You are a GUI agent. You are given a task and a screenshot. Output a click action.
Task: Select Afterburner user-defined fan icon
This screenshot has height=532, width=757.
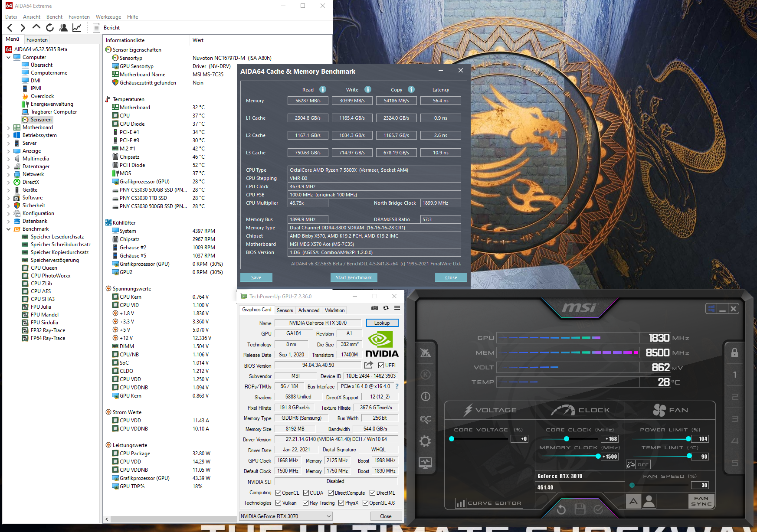tap(649, 501)
